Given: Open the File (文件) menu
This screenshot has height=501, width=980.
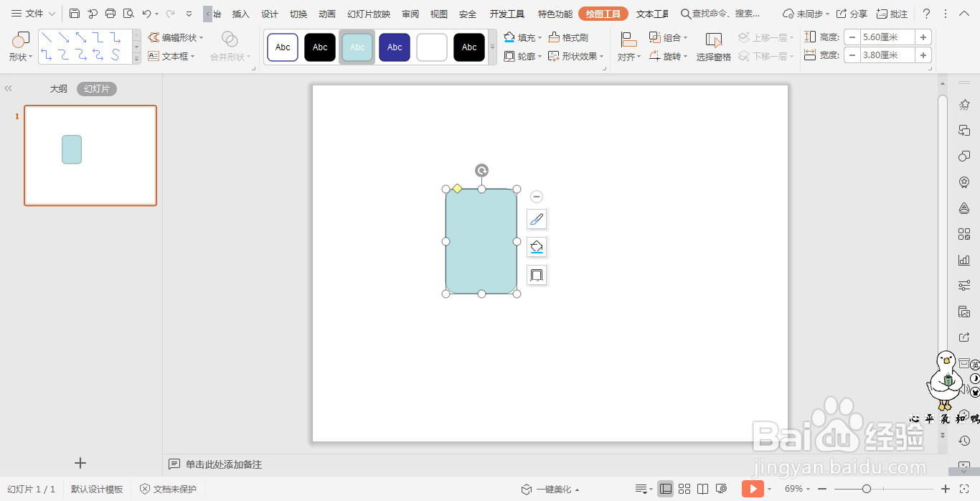Looking at the screenshot, I should pos(33,14).
